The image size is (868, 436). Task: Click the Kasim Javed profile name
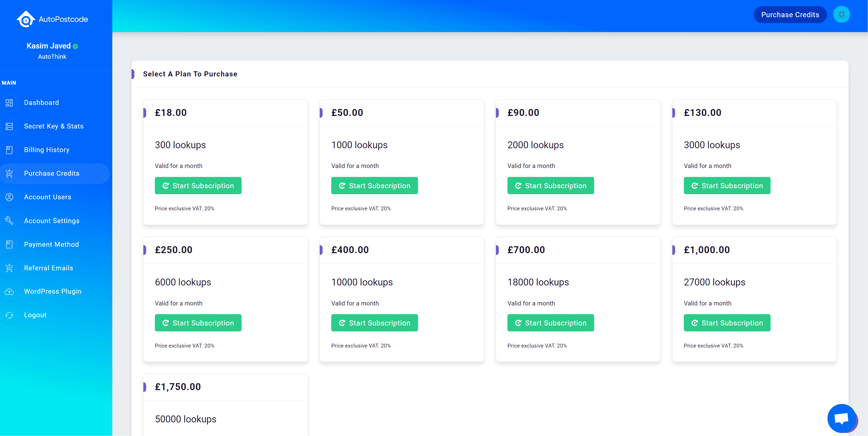click(x=49, y=46)
